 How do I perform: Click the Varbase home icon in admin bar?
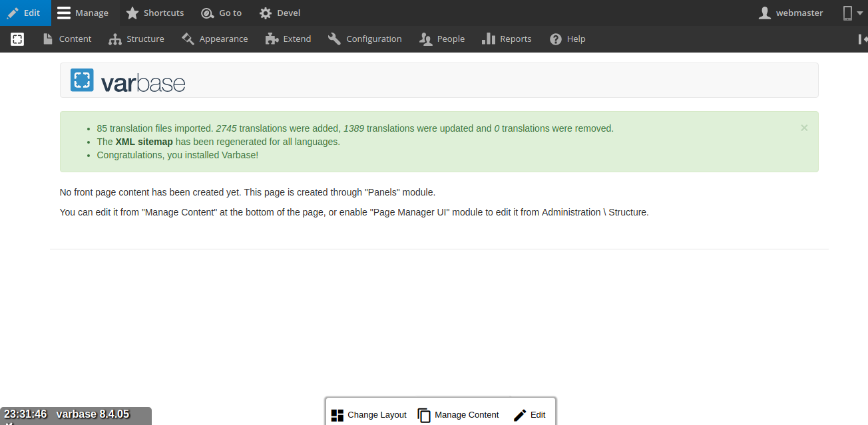(x=17, y=39)
